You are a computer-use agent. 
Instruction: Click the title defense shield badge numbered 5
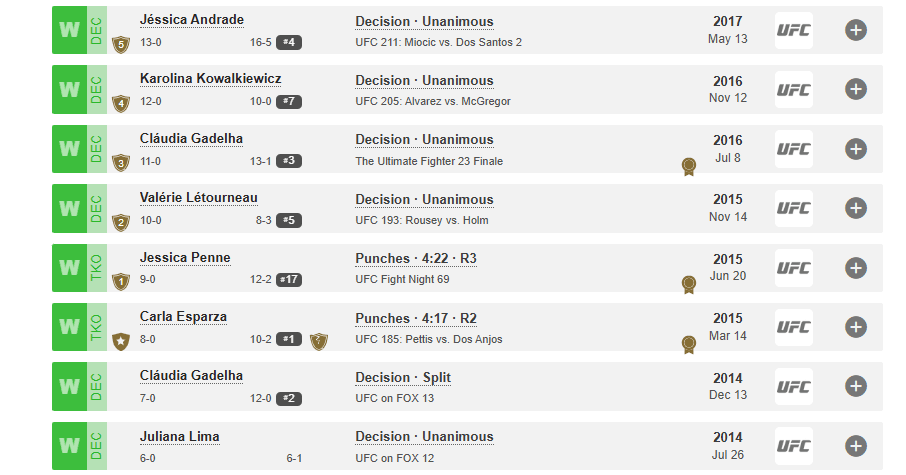pyautogui.click(x=121, y=44)
